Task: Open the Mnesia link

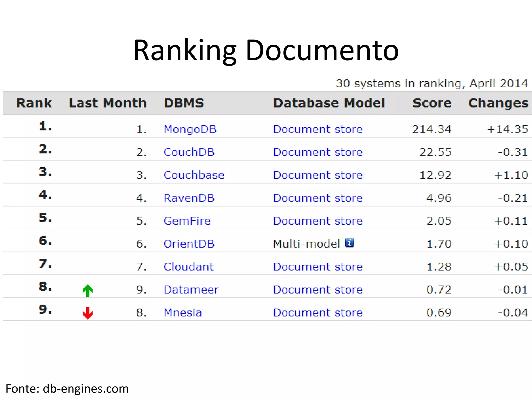Action: [x=183, y=312]
